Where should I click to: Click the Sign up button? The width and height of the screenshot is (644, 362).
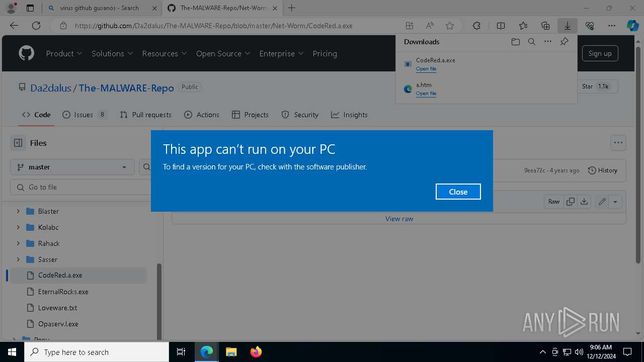click(600, 53)
